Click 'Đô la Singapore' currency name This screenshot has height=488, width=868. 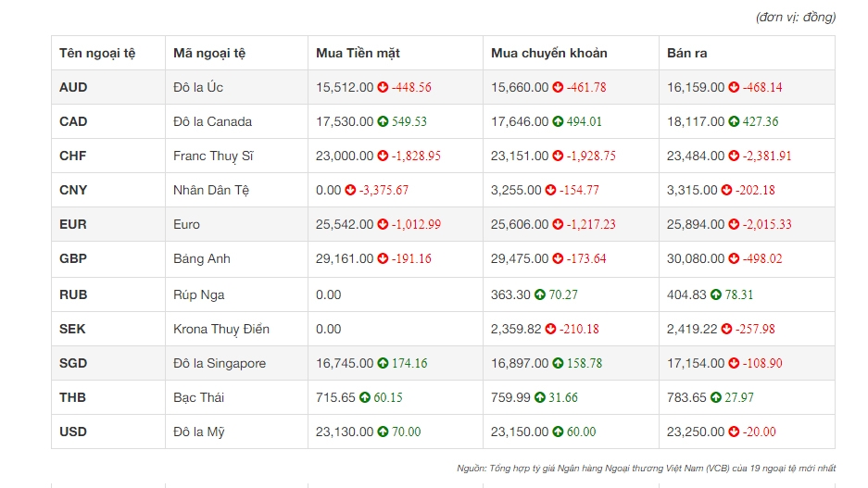[220, 364]
